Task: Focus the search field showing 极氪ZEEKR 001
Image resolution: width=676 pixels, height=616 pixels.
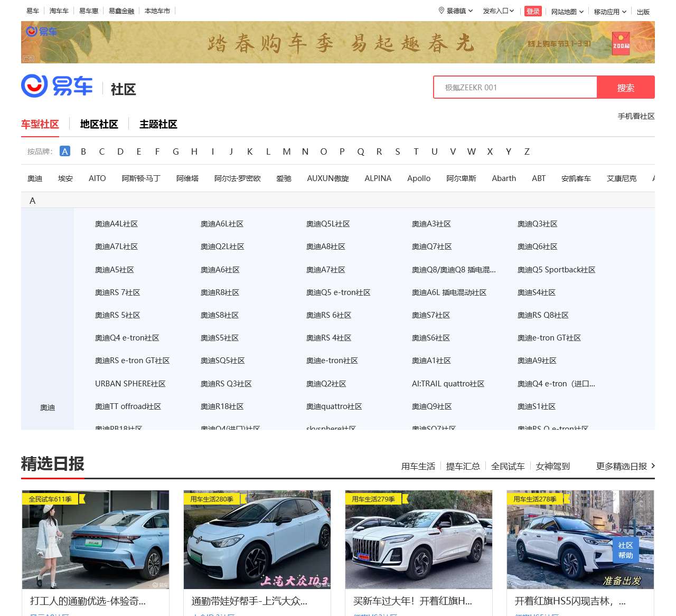Action: (515, 87)
